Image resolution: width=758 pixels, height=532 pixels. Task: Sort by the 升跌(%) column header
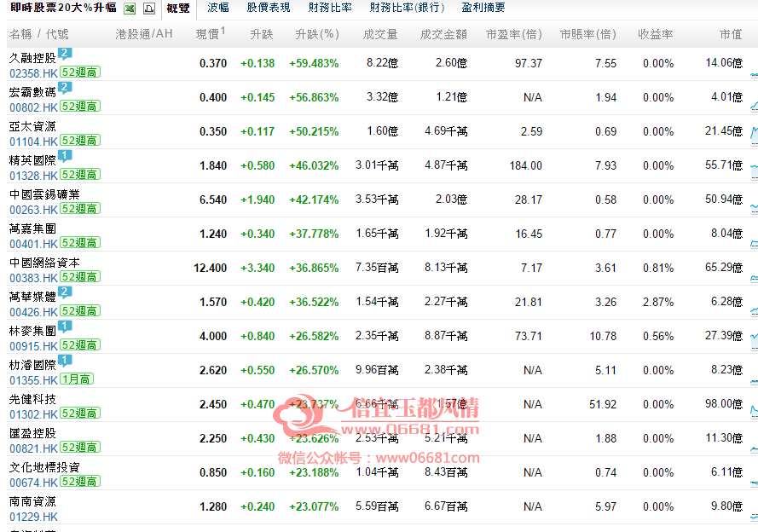click(317, 34)
